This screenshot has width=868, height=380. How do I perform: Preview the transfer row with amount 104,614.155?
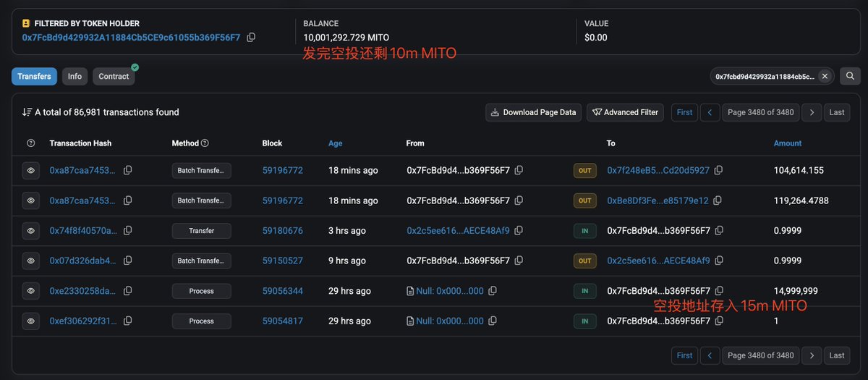pyautogui.click(x=31, y=170)
